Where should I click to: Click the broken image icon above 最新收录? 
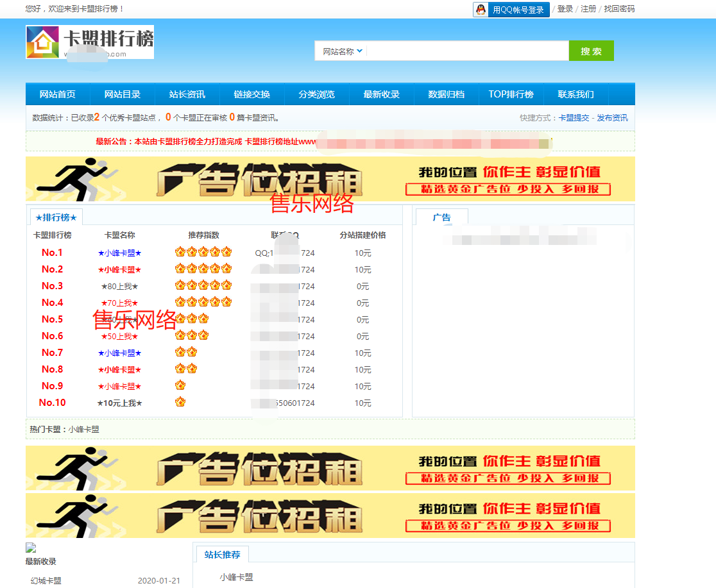(31, 548)
